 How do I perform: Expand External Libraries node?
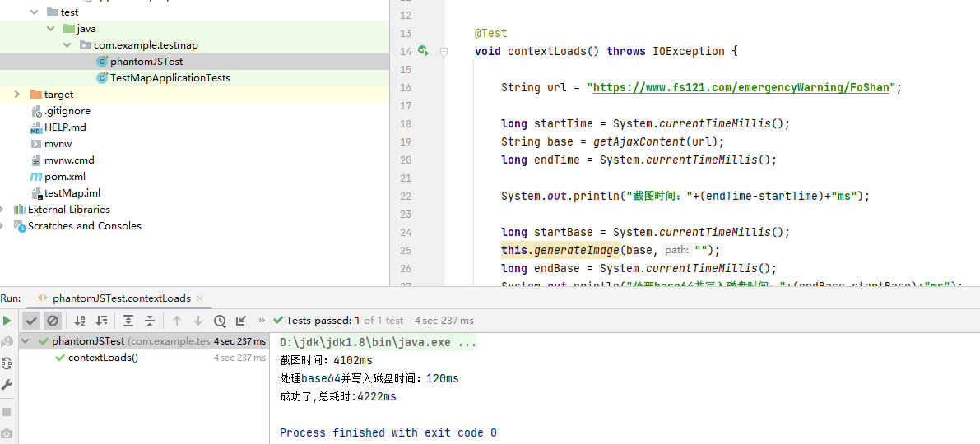click(4, 210)
